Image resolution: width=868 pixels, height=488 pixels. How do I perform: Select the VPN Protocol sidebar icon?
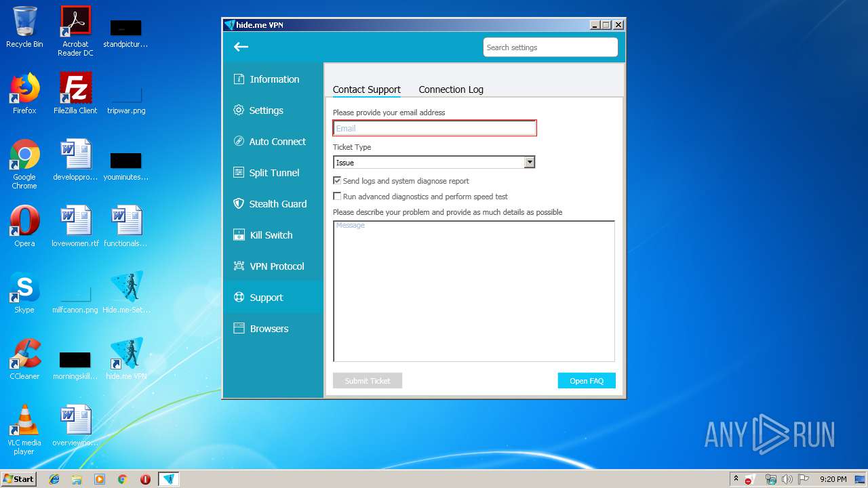pos(239,266)
